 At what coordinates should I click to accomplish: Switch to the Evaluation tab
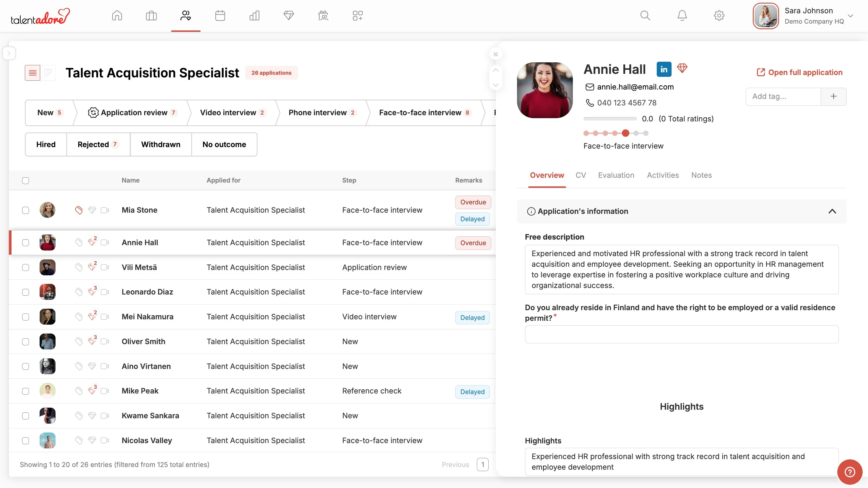click(616, 175)
